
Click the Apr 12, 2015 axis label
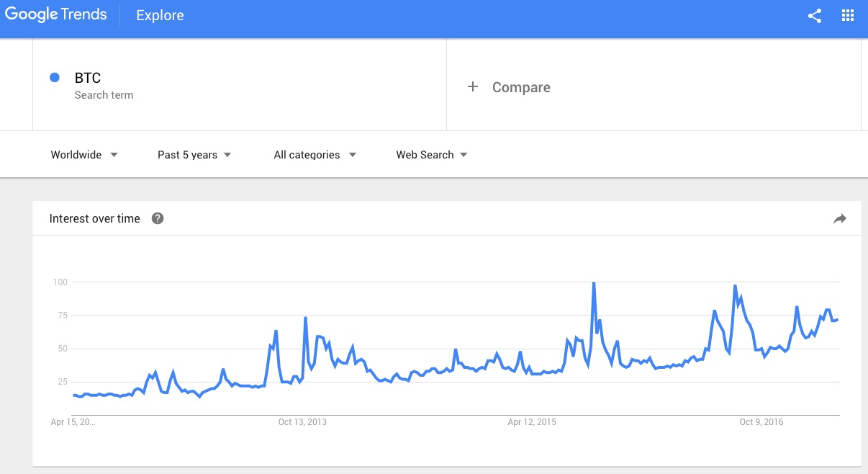[x=532, y=422]
